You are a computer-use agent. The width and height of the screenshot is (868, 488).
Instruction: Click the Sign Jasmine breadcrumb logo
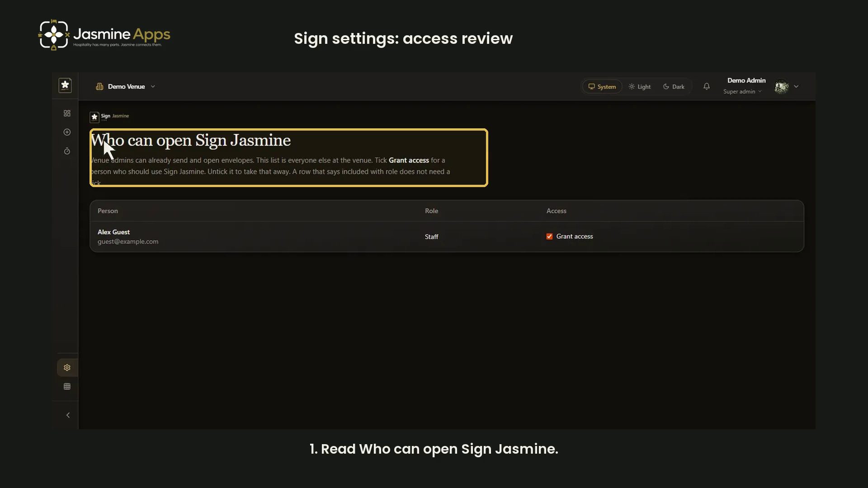click(x=109, y=117)
